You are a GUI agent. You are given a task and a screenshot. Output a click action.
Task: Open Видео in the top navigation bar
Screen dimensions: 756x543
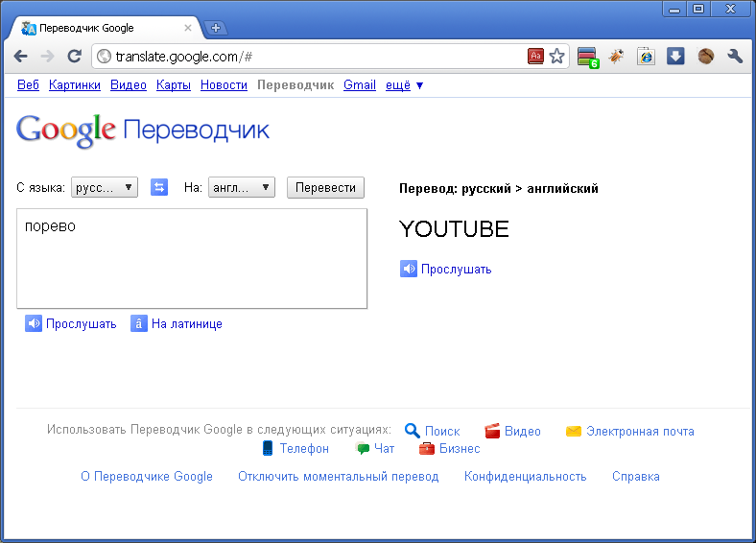click(x=129, y=84)
